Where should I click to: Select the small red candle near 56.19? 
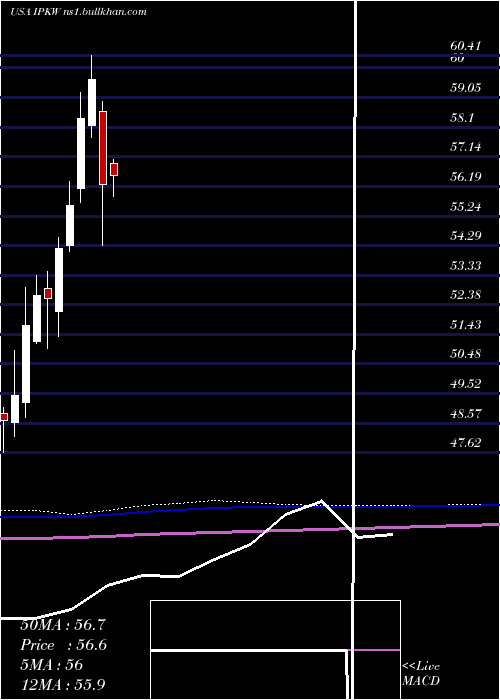(x=114, y=170)
